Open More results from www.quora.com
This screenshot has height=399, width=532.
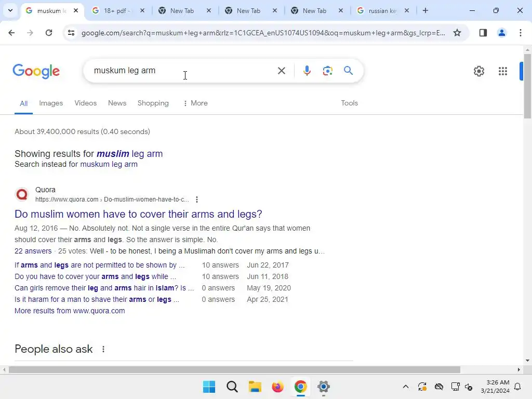coord(70,311)
